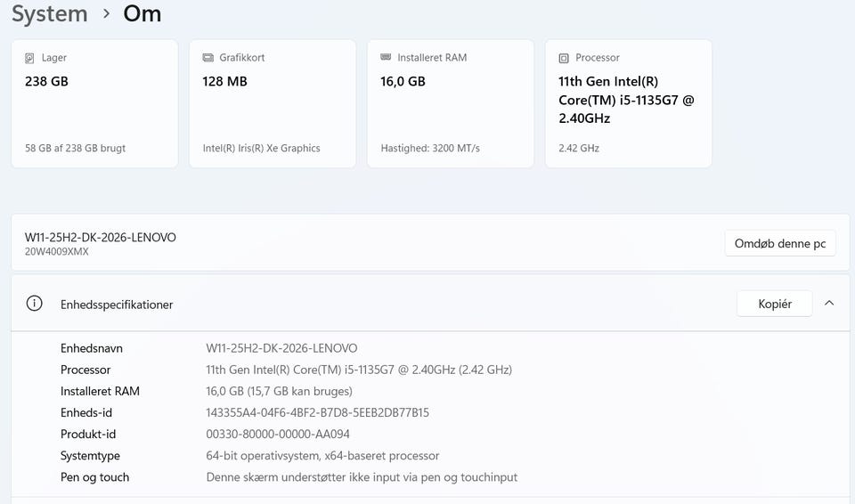
Task: Click the installed RAM icon
Action: [386, 58]
